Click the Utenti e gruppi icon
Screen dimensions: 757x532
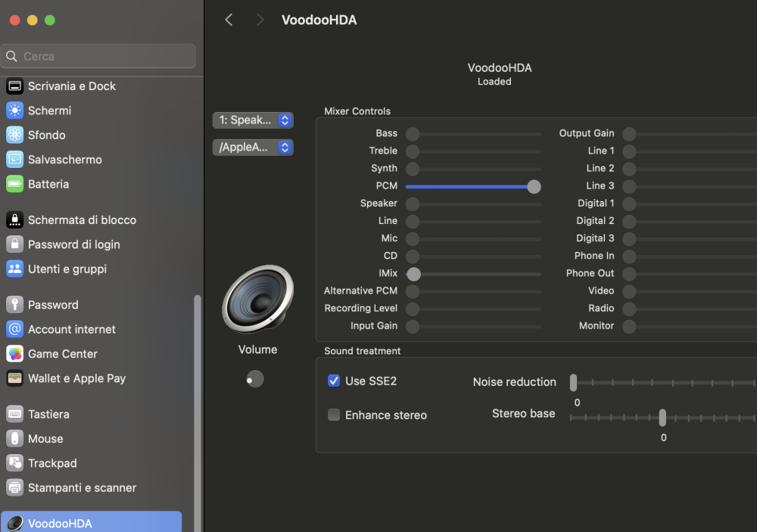(14, 269)
